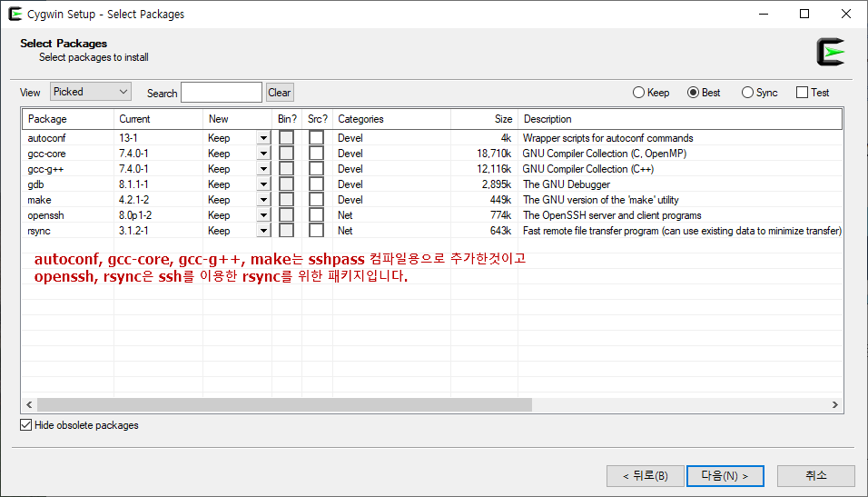
Task: Click the Categories column header
Action: pos(391,119)
